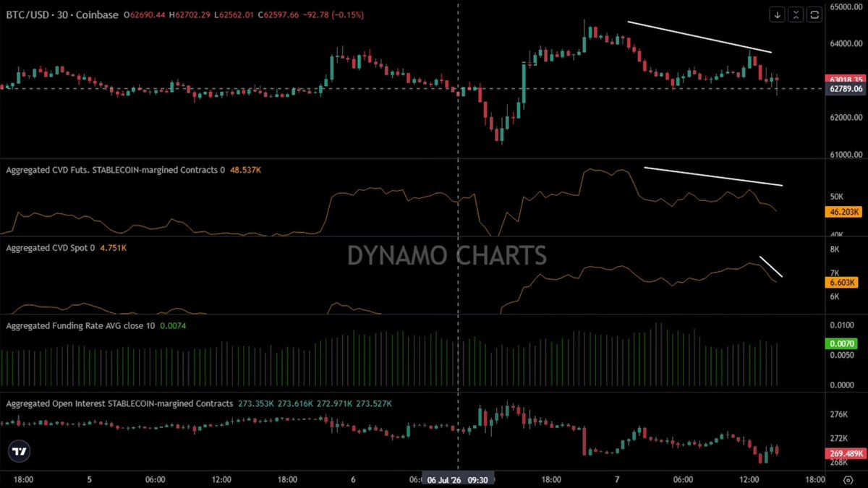Select the short trendline on CVD Spot
This screenshot has width=868, height=488.
point(771,267)
